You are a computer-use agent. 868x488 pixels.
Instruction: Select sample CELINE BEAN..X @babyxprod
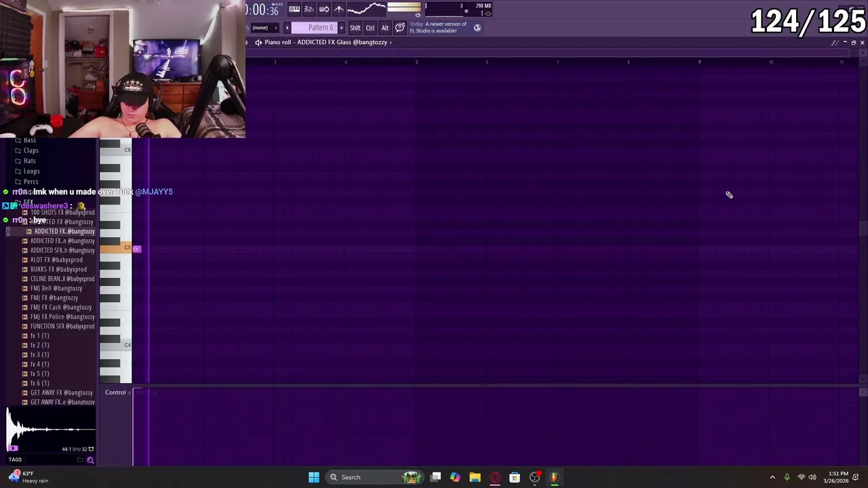[x=62, y=279]
